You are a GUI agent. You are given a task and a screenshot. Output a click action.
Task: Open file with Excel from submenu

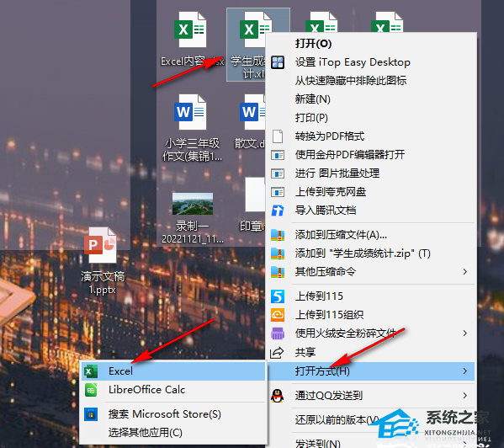click(173, 371)
